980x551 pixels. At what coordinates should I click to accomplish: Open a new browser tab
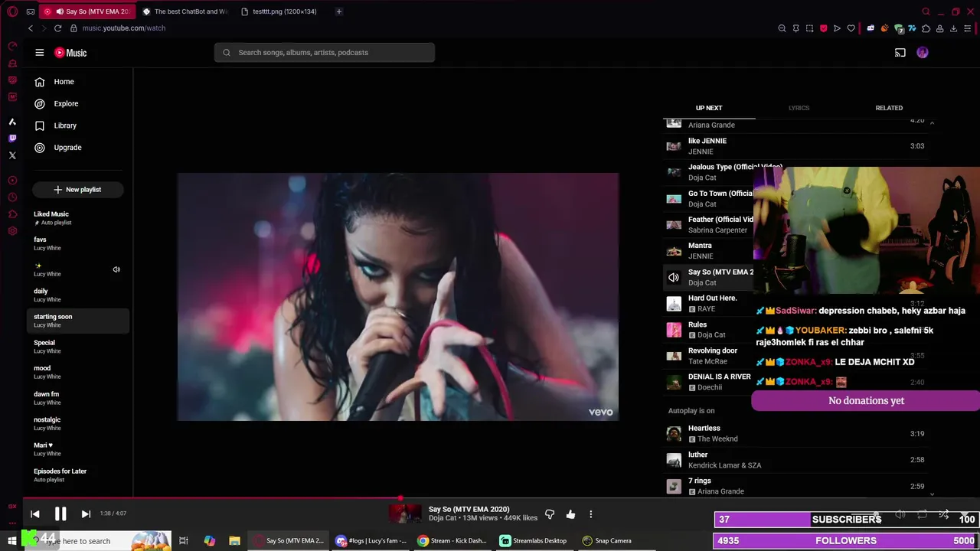[339, 11]
